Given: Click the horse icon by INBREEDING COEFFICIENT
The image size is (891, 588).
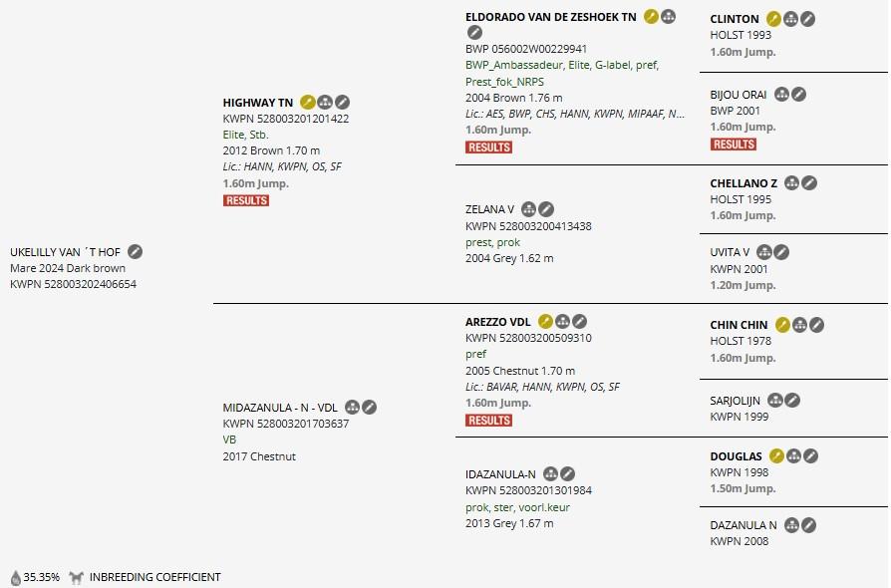Looking at the screenshot, I should (76, 578).
